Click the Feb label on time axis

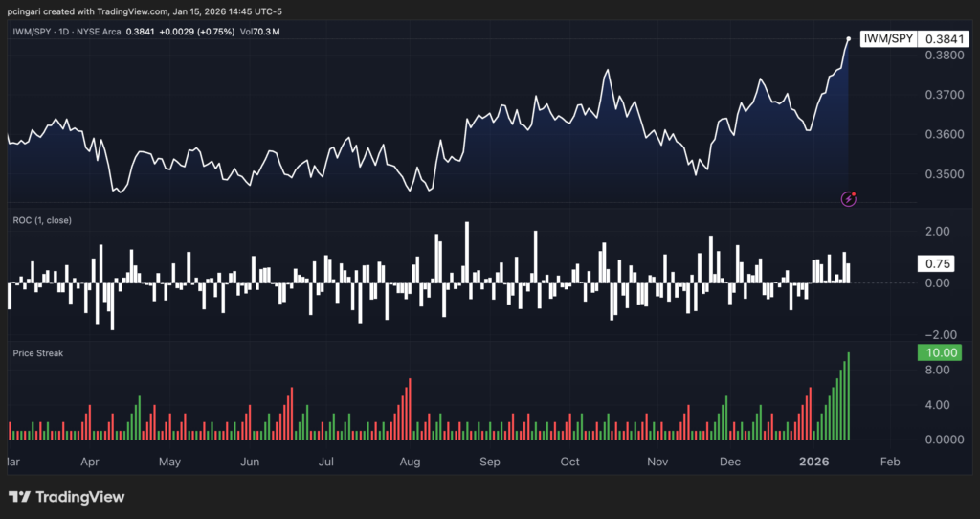pyautogui.click(x=889, y=462)
